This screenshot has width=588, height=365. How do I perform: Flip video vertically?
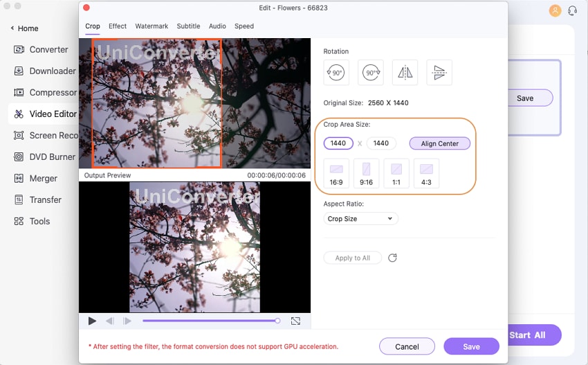439,73
